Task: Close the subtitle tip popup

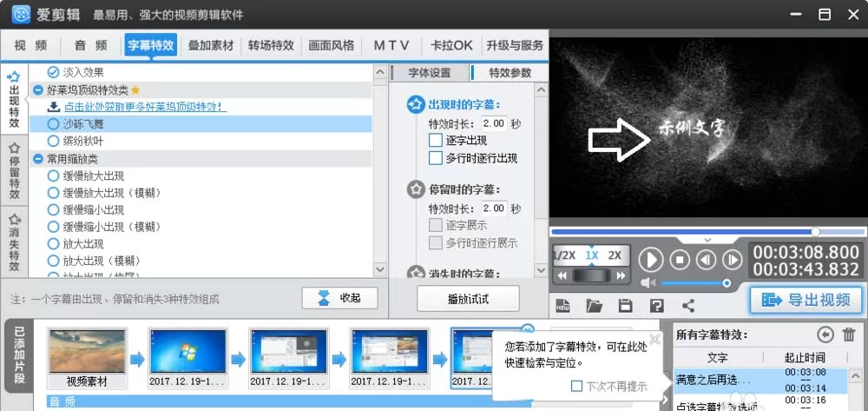Action: tap(654, 339)
